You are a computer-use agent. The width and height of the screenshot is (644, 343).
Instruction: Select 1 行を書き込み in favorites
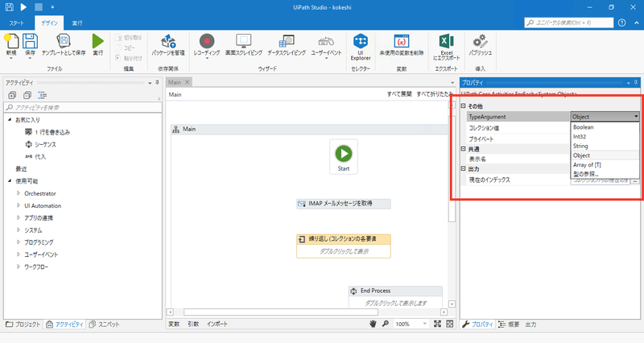coord(47,132)
